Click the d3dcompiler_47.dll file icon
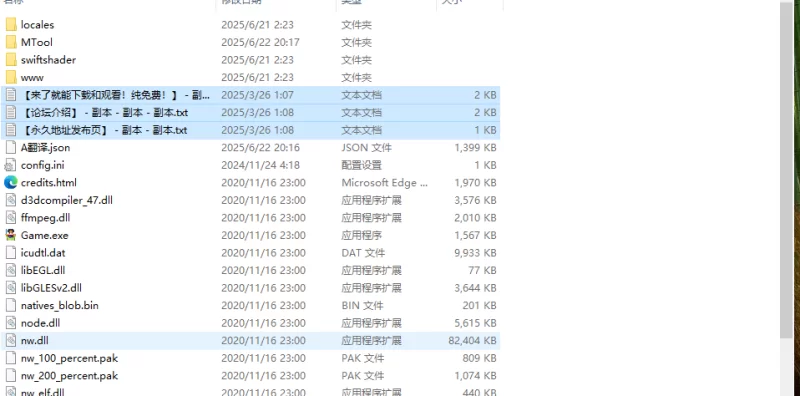This screenshot has width=800, height=396. tap(11, 200)
